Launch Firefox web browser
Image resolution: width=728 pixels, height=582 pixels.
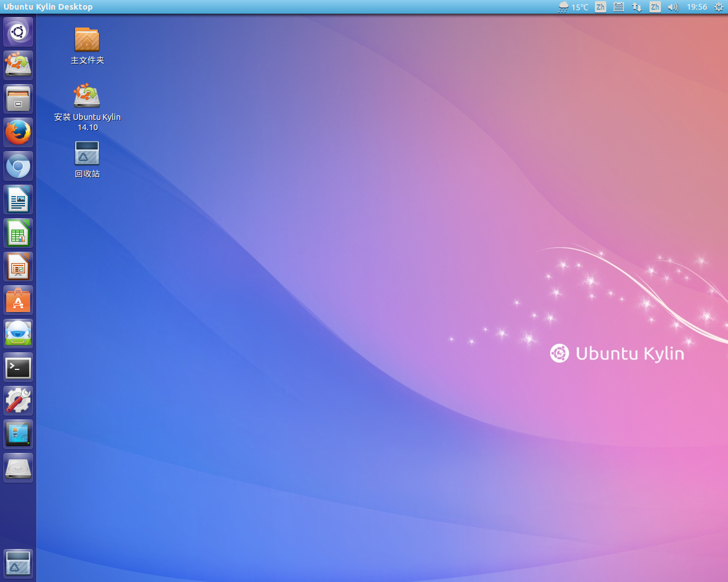(18, 132)
